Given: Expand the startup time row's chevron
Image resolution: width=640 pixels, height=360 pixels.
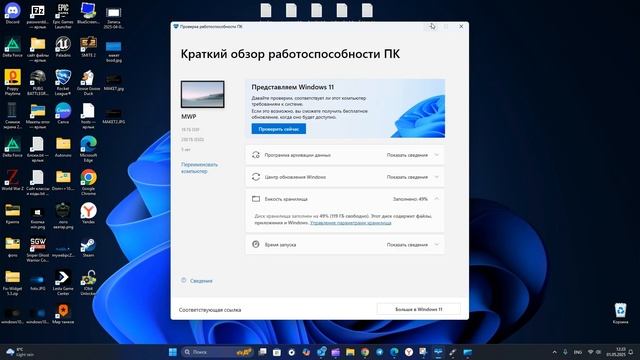Looking at the screenshot, I should [x=436, y=245].
